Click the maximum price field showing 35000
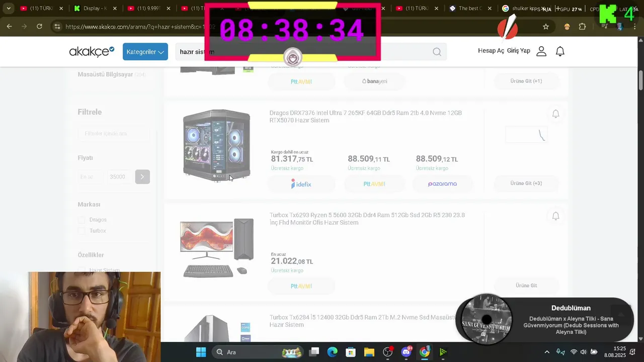 click(x=119, y=176)
